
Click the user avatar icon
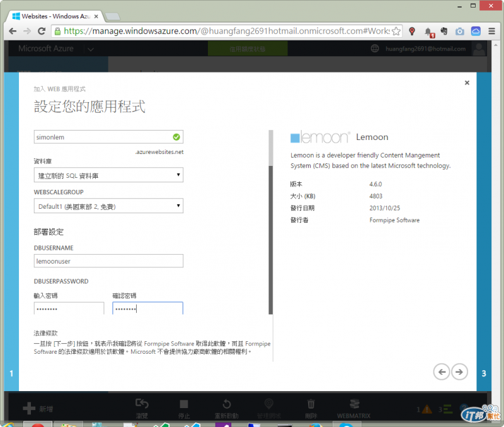(x=479, y=49)
